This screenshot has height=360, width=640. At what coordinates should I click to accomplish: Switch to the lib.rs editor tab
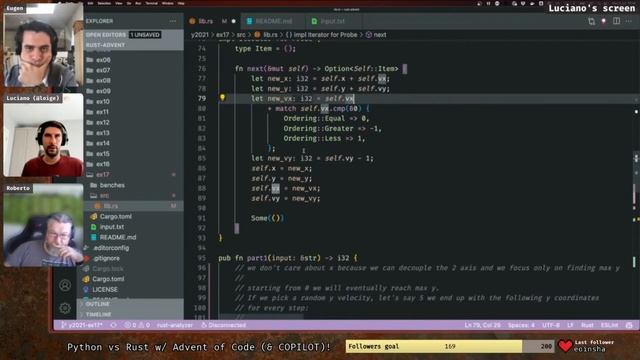212,21
